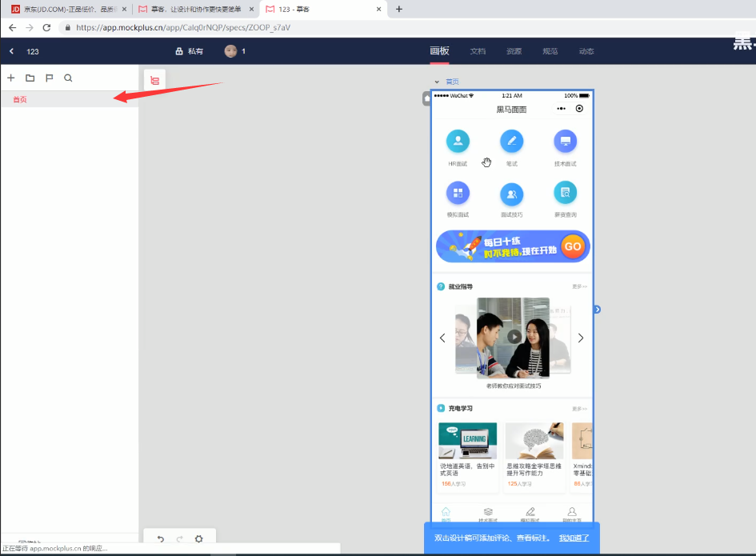Switch to the JD.COM browser tab
The image size is (756, 556).
[67, 9]
